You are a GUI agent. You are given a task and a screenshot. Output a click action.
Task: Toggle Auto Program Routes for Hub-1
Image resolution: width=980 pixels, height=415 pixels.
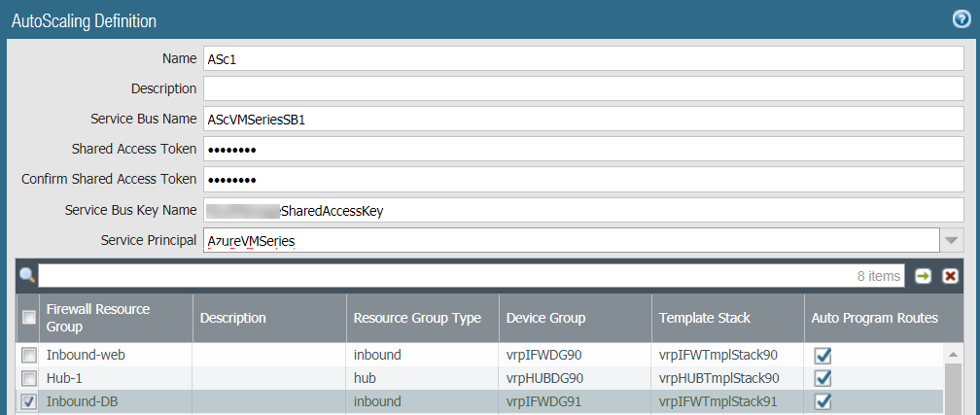click(x=822, y=378)
